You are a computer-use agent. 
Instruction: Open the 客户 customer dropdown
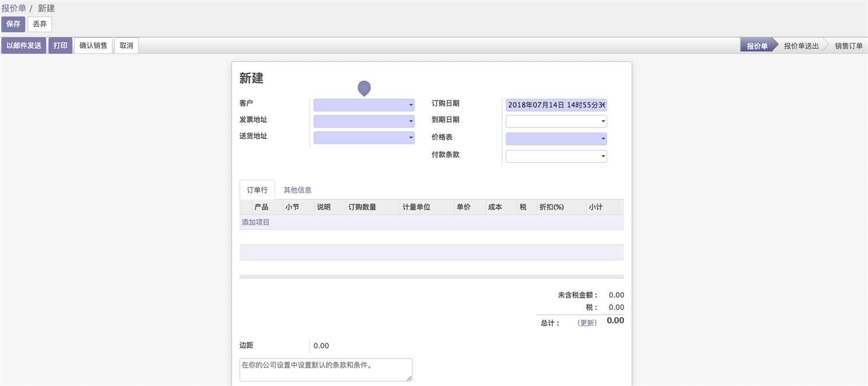point(364,105)
